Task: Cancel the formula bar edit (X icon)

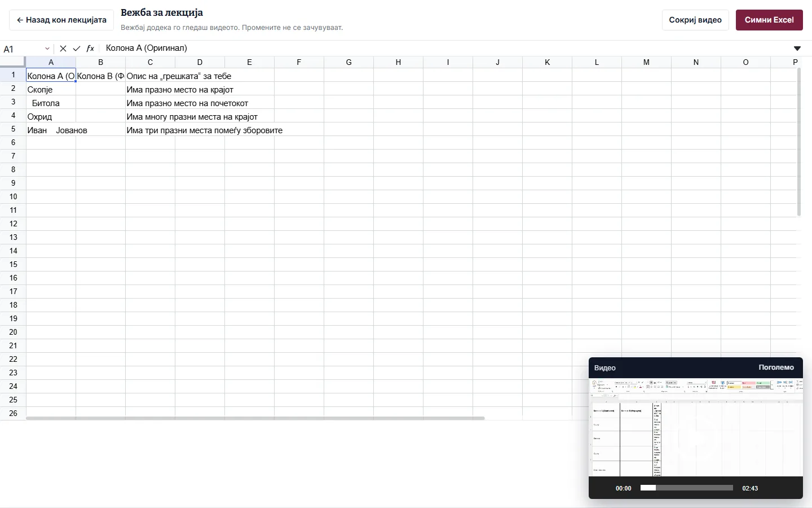Action: tap(63, 49)
